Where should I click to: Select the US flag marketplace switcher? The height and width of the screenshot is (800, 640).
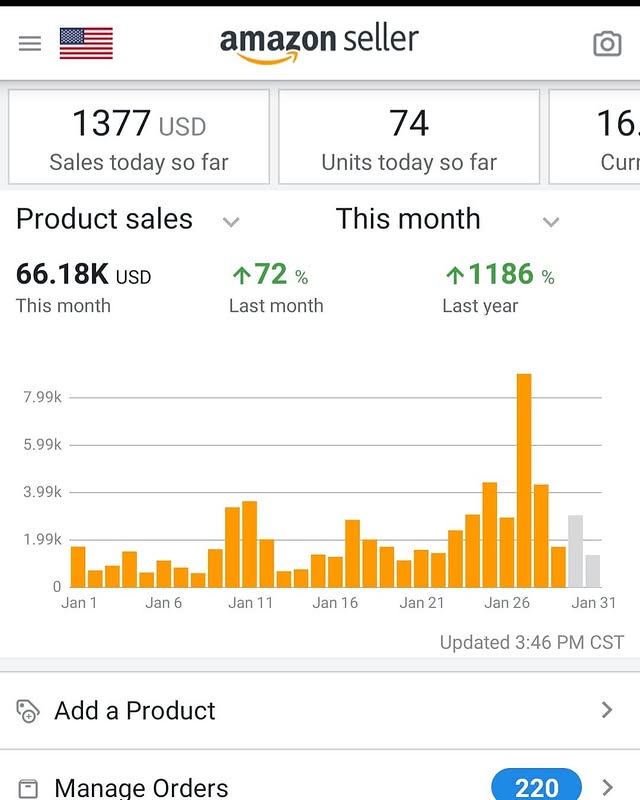86,43
